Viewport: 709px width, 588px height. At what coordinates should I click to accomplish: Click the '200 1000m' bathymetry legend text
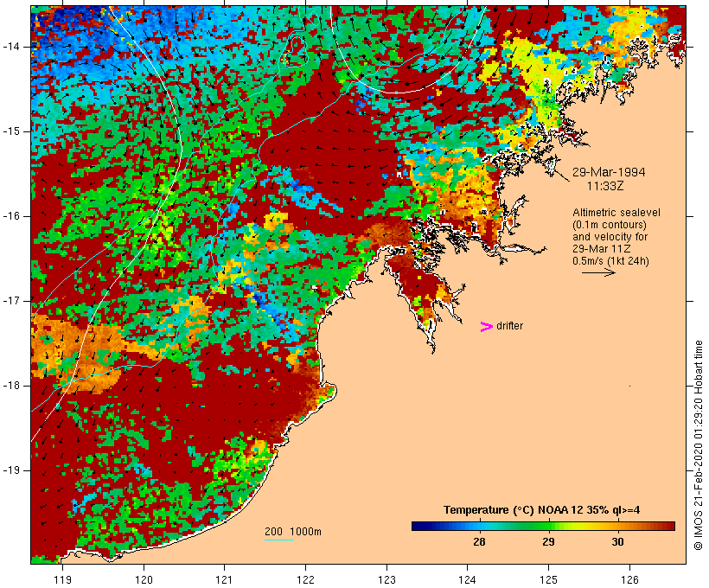pos(293,532)
